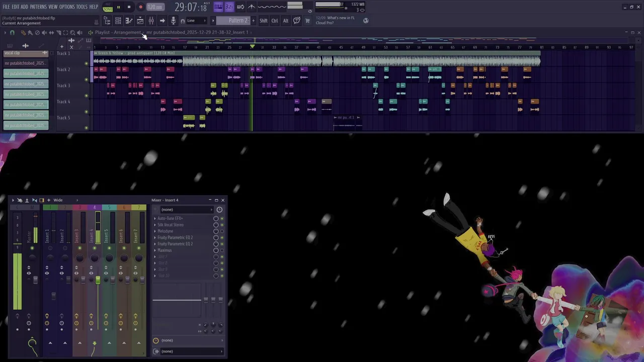Adjust the Master volume fader
Image resolution: width=644 pixels, height=362 pixels.
click(x=35, y=280)
